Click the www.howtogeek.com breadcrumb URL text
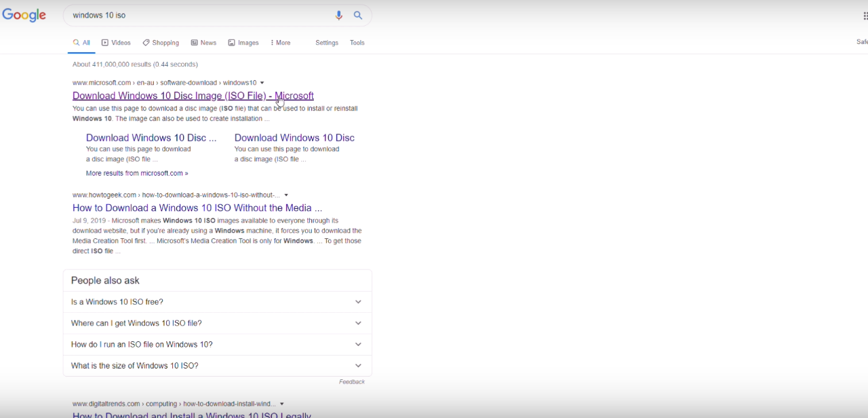868x418 pixels. click(176, 195)
